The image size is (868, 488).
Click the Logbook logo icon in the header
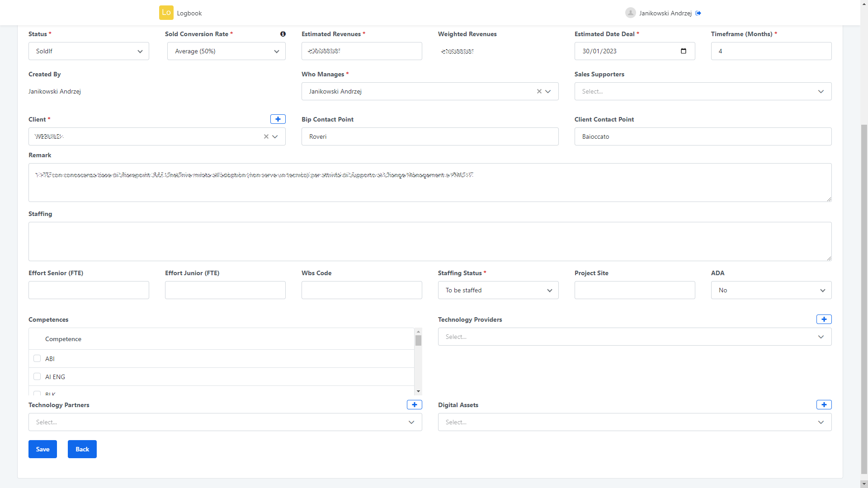[166, 13]
